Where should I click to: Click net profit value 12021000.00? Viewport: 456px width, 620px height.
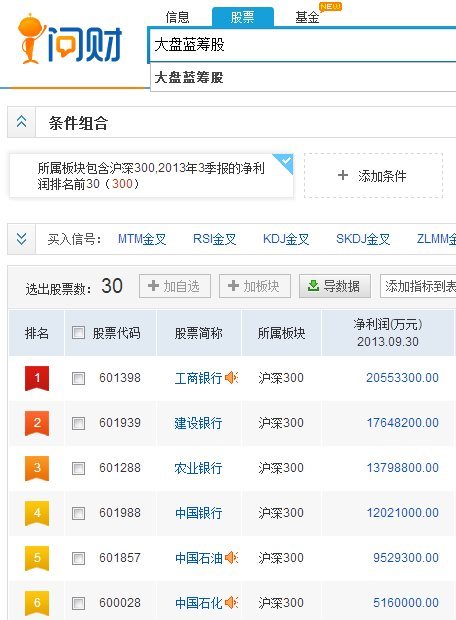[x=403, y=513]
